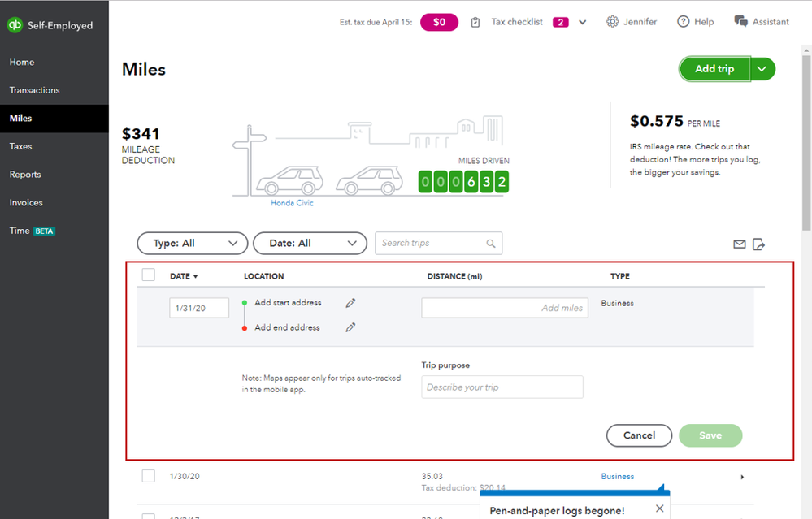Open the Reports sidebar item
812x519 pixels.
point(25,175)
